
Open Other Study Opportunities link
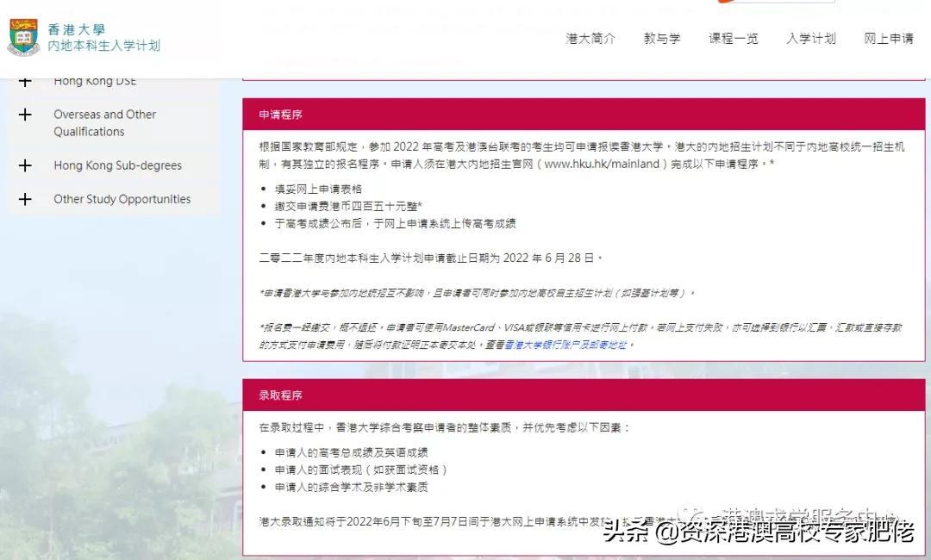pos(122,199)
